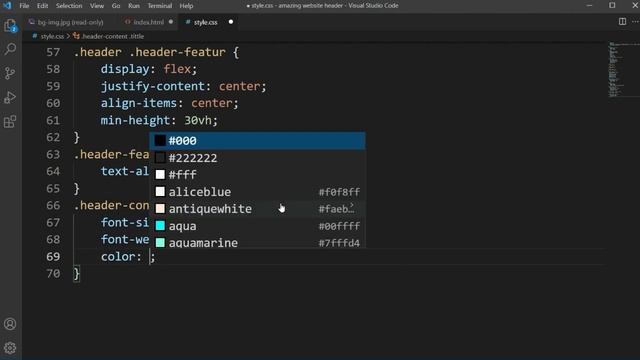Open the Run menu
Image resolution: width=640 pixels, height=360 pixels.
point(134,6)
